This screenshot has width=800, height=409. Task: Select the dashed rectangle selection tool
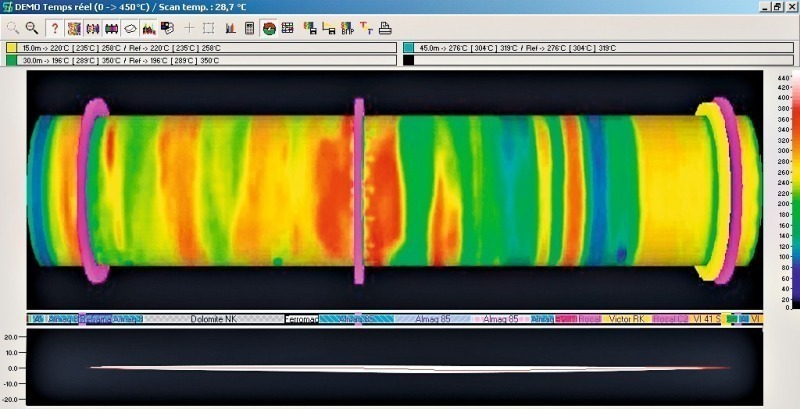(x=208, y=28)
